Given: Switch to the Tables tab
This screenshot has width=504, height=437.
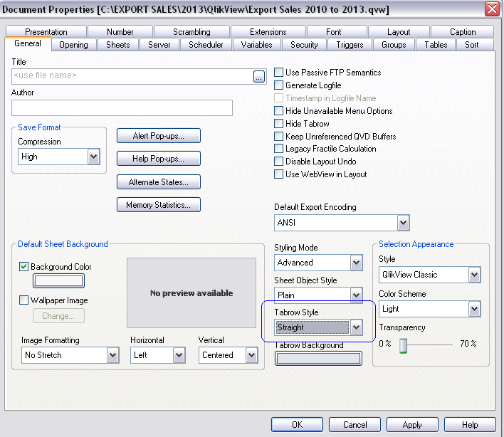Looking at the screenshot, I should (x=436, y=45).
